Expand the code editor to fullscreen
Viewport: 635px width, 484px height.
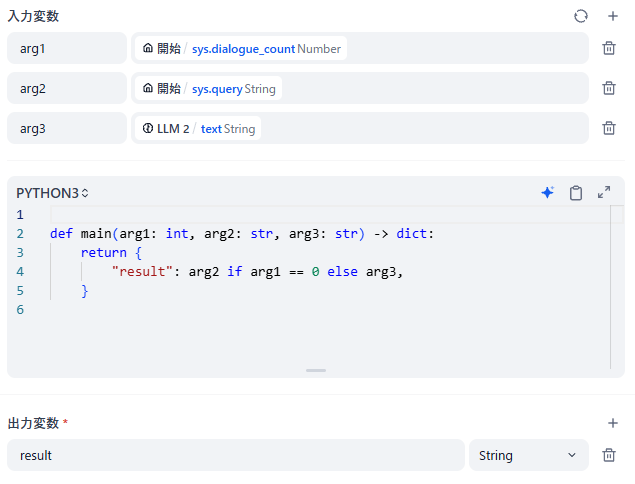coord(604,193)
